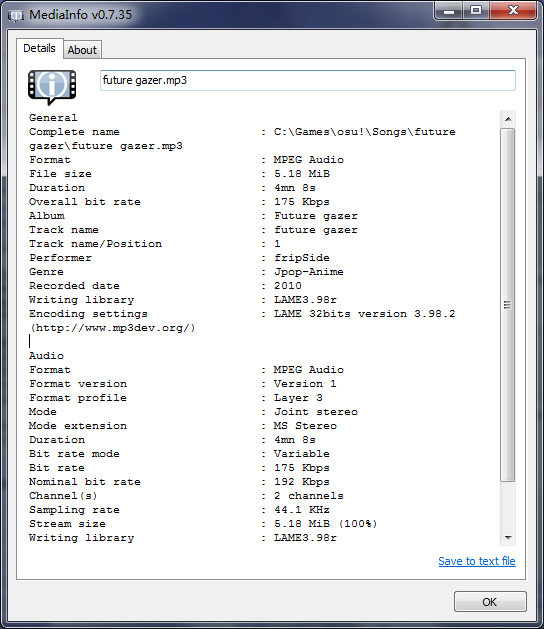Image resolution: width=544 pixels, height=629 pixels.
Task: Click the Genre Jpop-Anime text line
Action: pyautogui.click(x=186, y=272)
